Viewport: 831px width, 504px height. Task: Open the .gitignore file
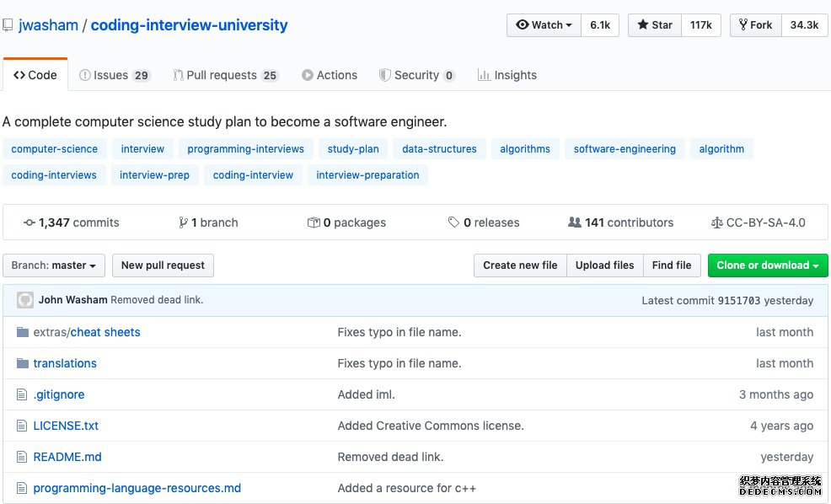tap(59, 394)
